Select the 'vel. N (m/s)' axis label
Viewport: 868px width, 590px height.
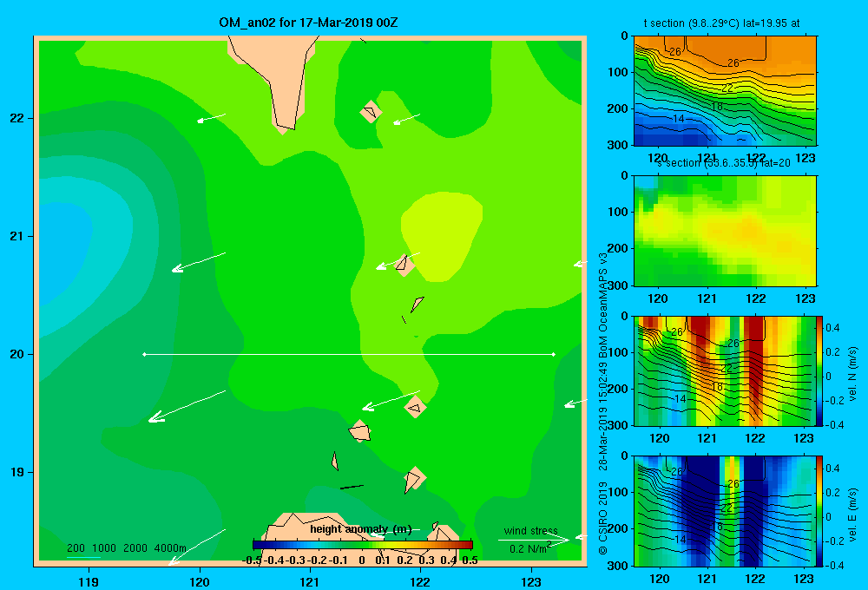pyautogui.click(x=853, y=374)
